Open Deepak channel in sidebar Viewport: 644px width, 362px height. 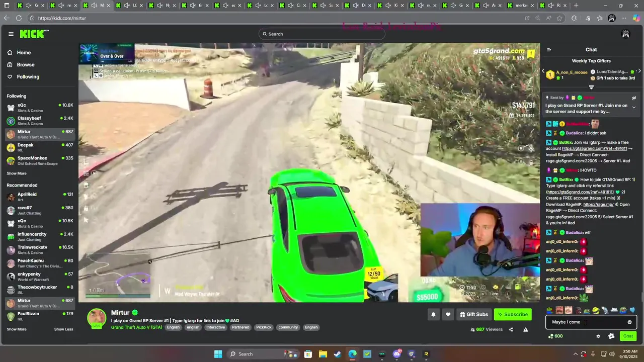[x=39, y=147]
